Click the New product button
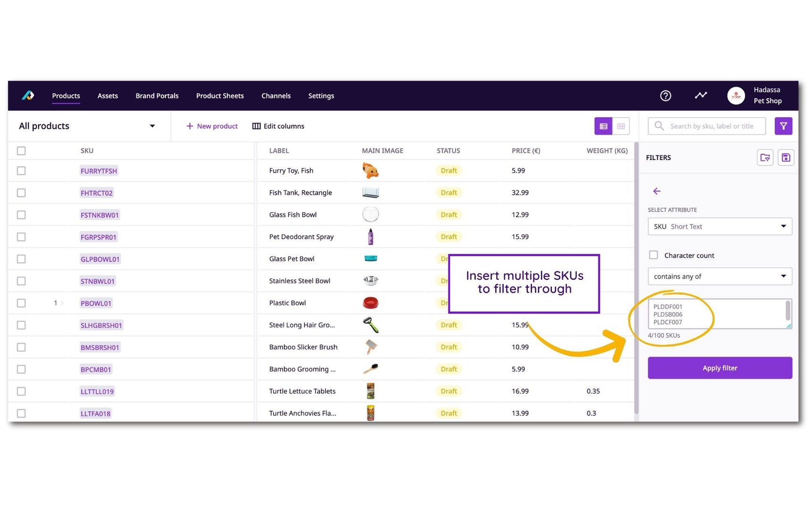 pos(212,126)
